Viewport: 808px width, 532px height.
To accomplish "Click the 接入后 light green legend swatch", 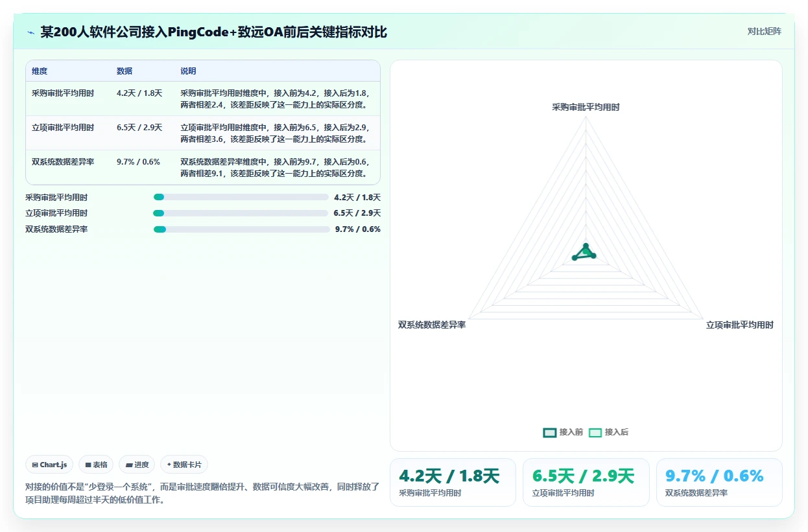I will tap(595, 432).
